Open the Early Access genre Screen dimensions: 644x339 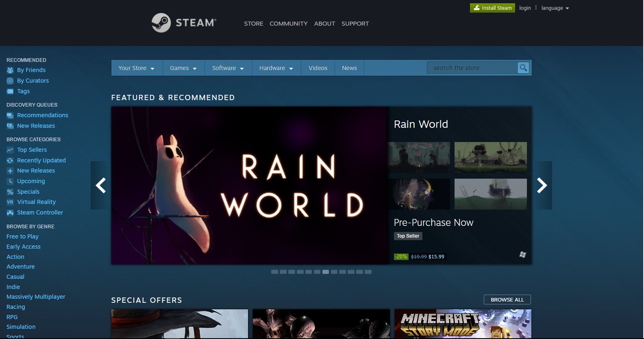pyautogui.click(x=24, y=247)
